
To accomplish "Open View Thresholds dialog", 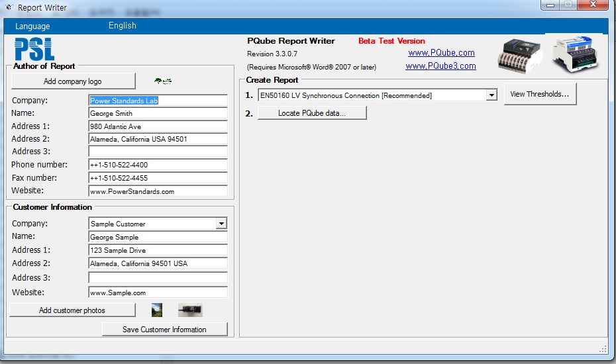I will pyautogui.click(x=540, y=94).
